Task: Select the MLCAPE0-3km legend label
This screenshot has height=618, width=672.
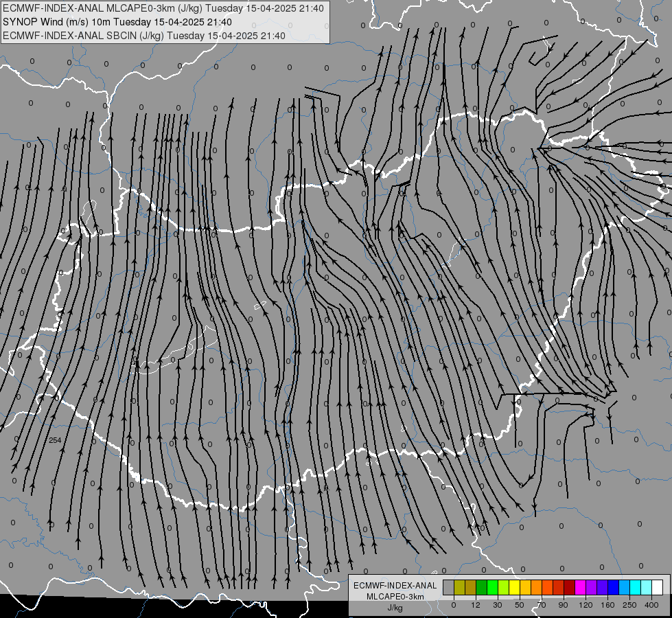Action: (x=395, y=597)
